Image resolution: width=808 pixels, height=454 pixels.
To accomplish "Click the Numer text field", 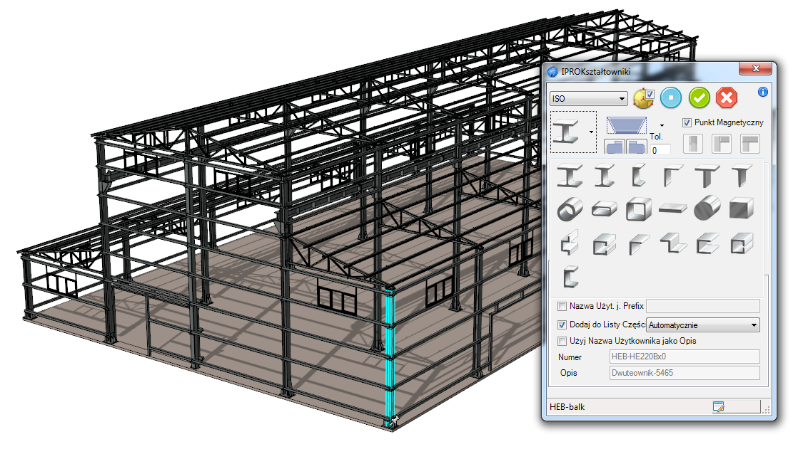I will click(x=683, y=356).
